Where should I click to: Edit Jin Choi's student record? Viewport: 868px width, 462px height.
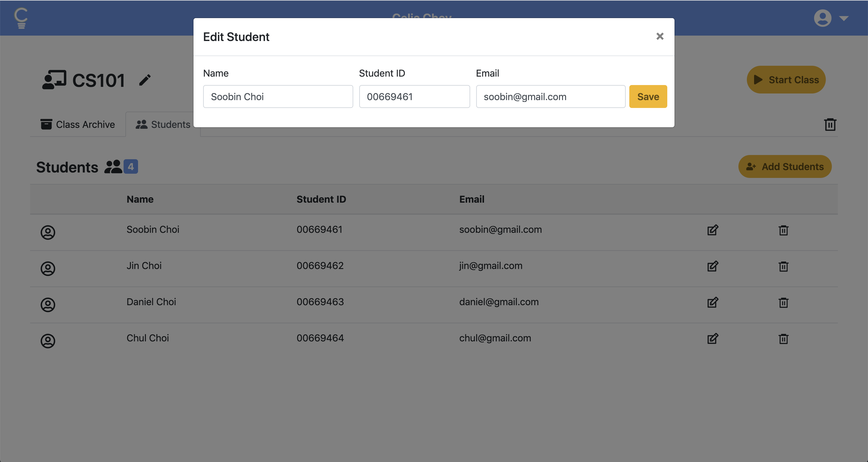712,266
